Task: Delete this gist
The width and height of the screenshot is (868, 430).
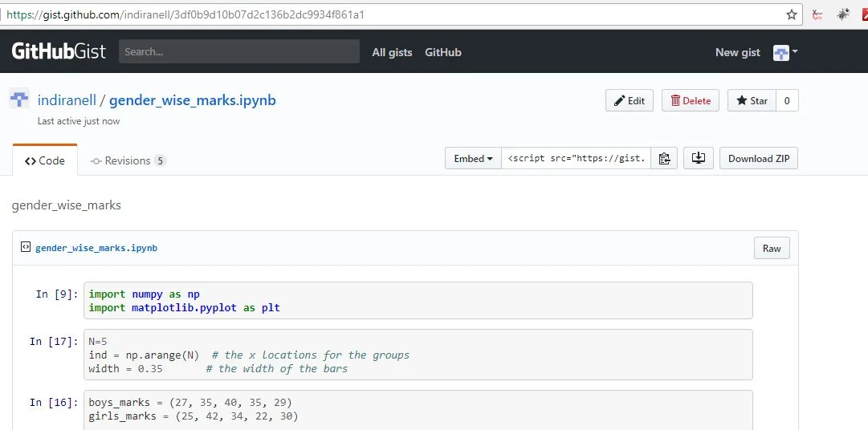Action: (x=691, y=101)
